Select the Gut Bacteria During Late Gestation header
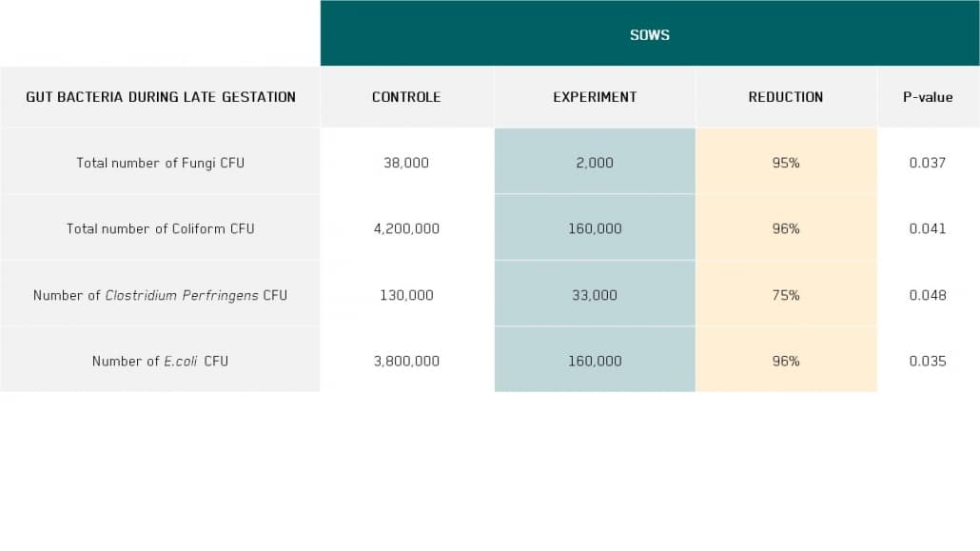 (161, 97)
